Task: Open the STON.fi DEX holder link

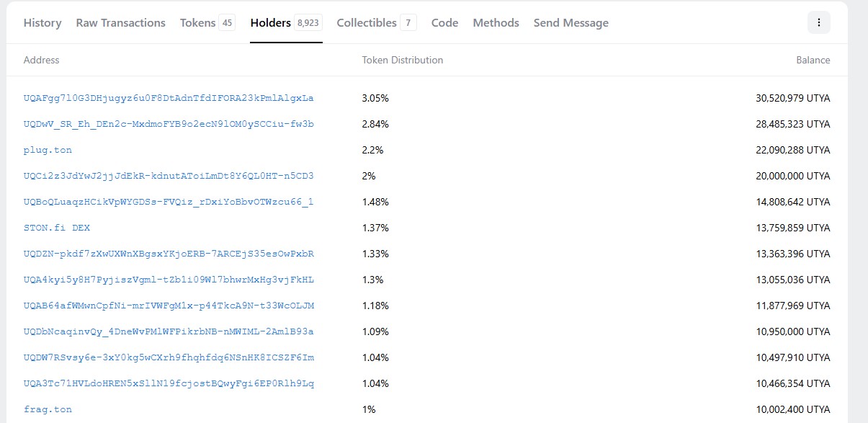Action: coord(57,228)
